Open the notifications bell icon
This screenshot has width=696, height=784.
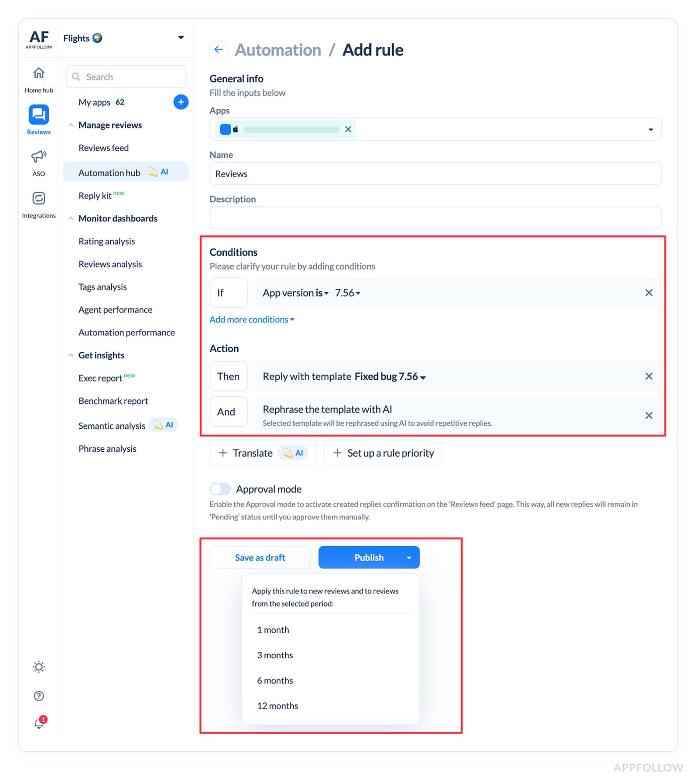39,723
